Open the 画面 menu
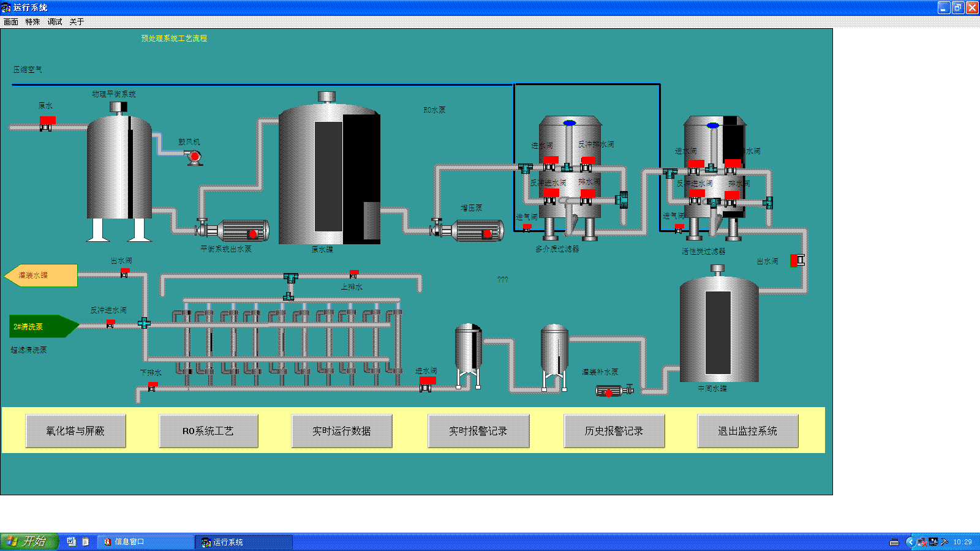The image size is (980, 551). 11,22
